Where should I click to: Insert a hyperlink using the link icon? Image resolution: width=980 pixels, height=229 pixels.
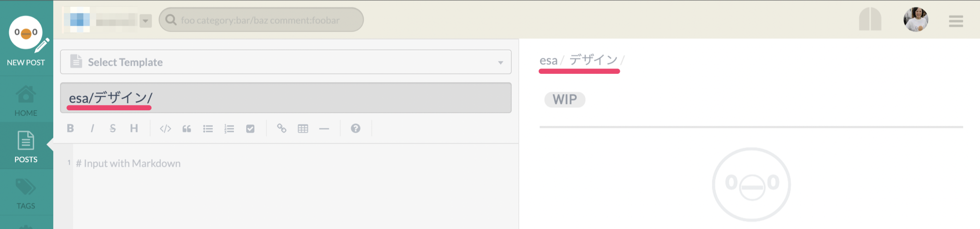pyautogui.click(x=281, y=128)
